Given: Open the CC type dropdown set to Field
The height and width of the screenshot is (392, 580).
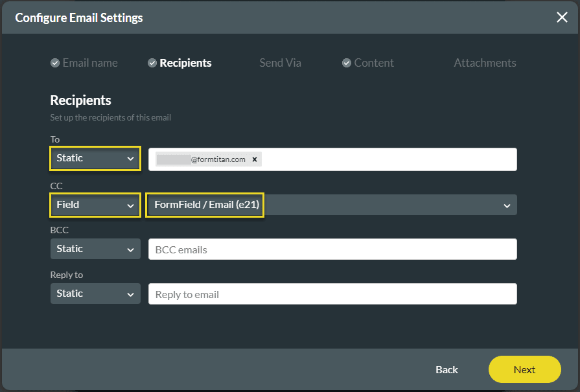Looking at the screenshot, I should pos(95,205).
